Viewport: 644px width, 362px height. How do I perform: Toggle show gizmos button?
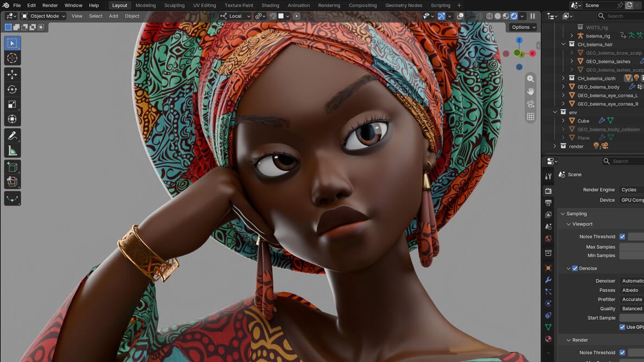442,16
